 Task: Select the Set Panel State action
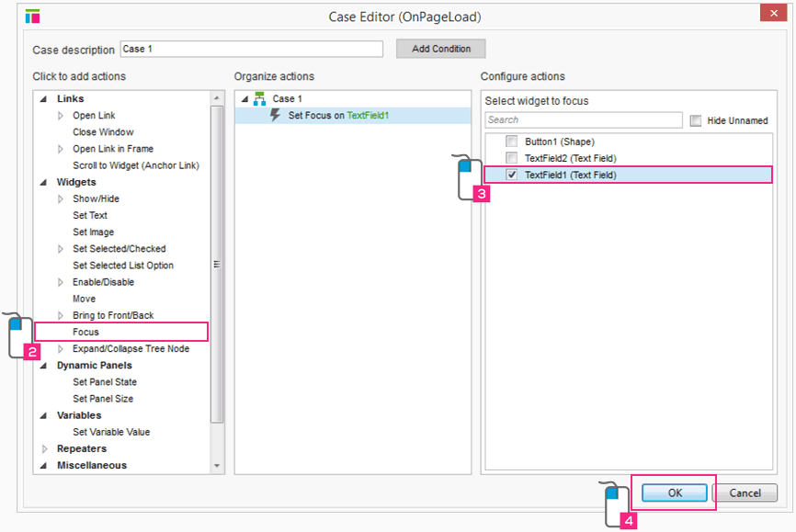click(x=104, y=382)
